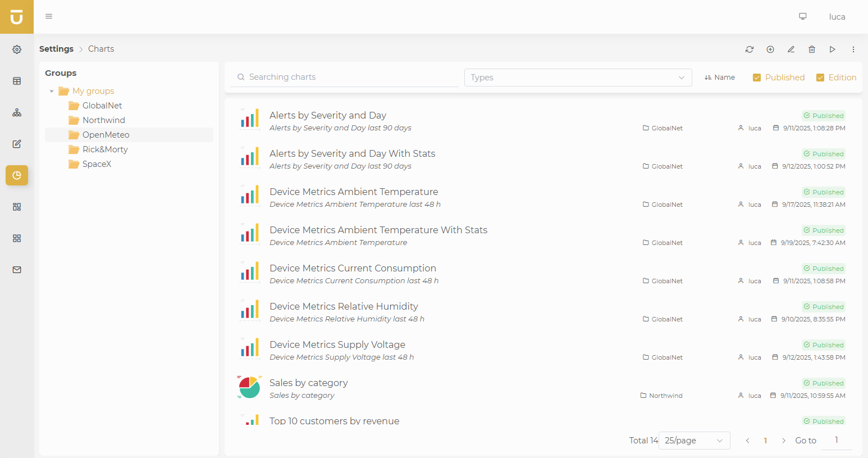The height and width of the screenshot is (458, 868).
Task: Click the settings gear sidebar icon
Action: click(17, 49)
